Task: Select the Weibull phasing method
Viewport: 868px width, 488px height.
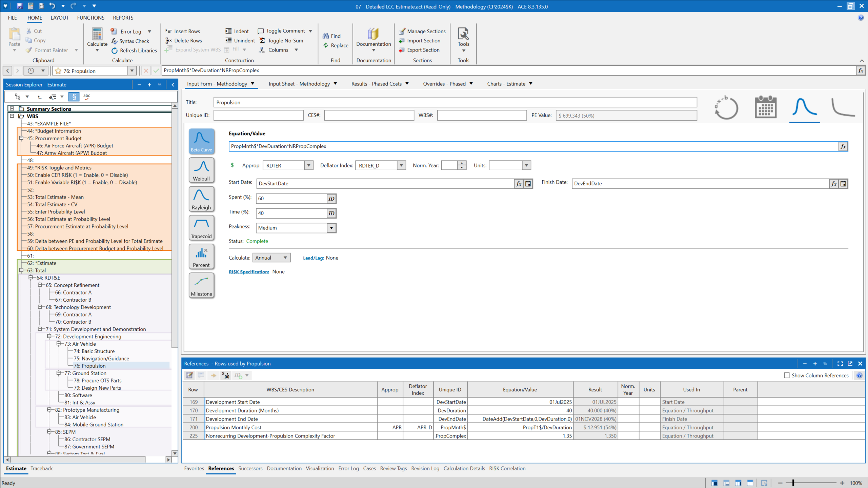Action: pyautogui.click(x=201, y=170)
